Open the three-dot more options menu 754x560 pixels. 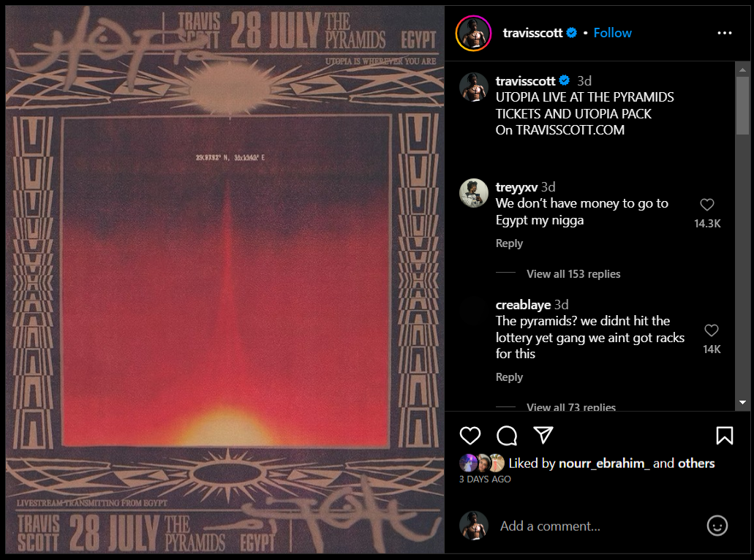click(724, 33)
